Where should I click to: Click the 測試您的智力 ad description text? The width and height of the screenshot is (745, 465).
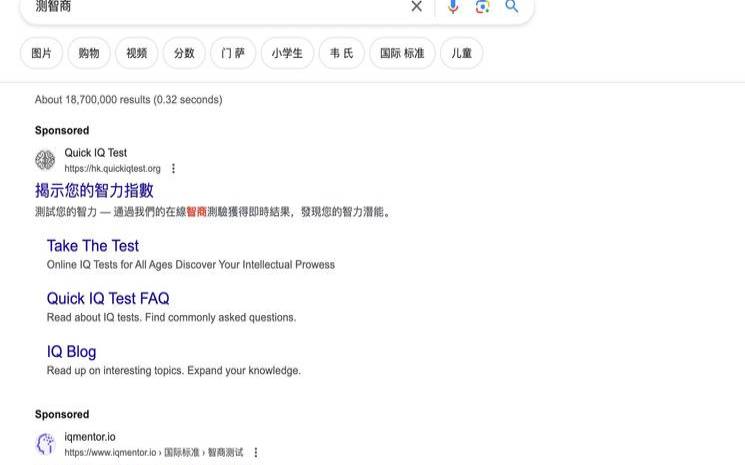coord(213,212)
